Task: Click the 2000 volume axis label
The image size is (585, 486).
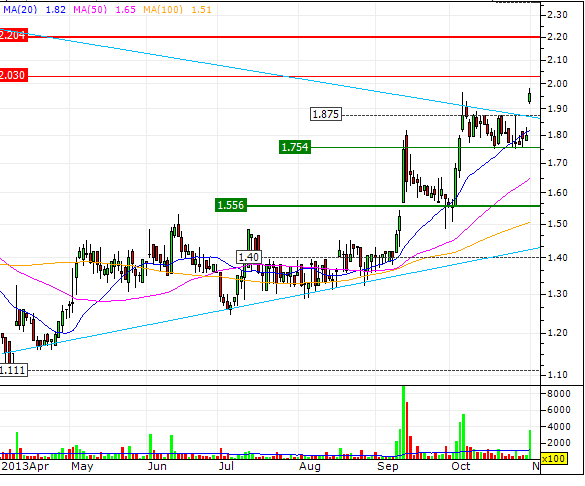Action: [x=559, y=443]
